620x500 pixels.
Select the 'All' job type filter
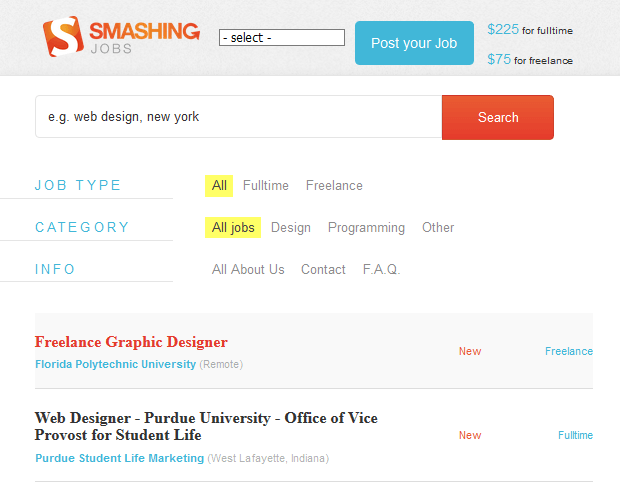pyautogui.click(x=219, y=185)
